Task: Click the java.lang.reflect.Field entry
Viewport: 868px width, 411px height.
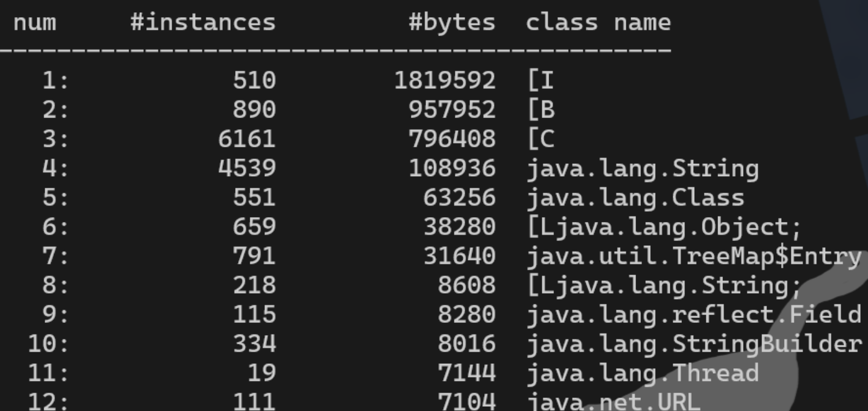Action: [694, 314]
